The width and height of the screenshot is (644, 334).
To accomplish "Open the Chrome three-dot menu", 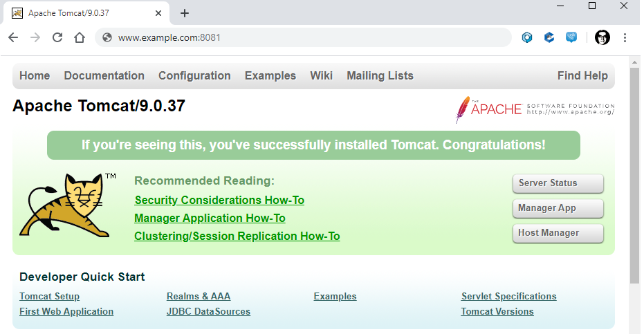I will coord(625,37).
